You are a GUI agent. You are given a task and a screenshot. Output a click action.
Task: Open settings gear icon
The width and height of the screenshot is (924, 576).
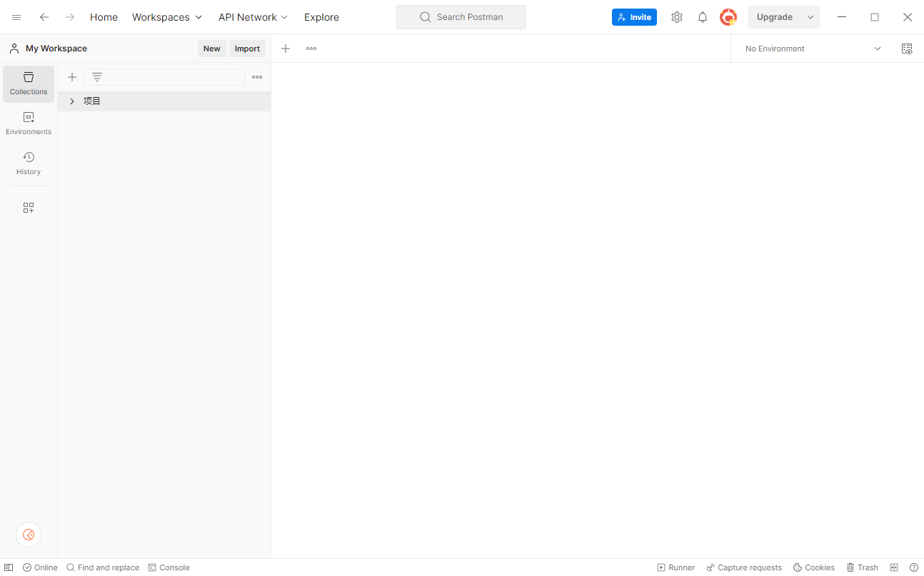coord(677,17)
